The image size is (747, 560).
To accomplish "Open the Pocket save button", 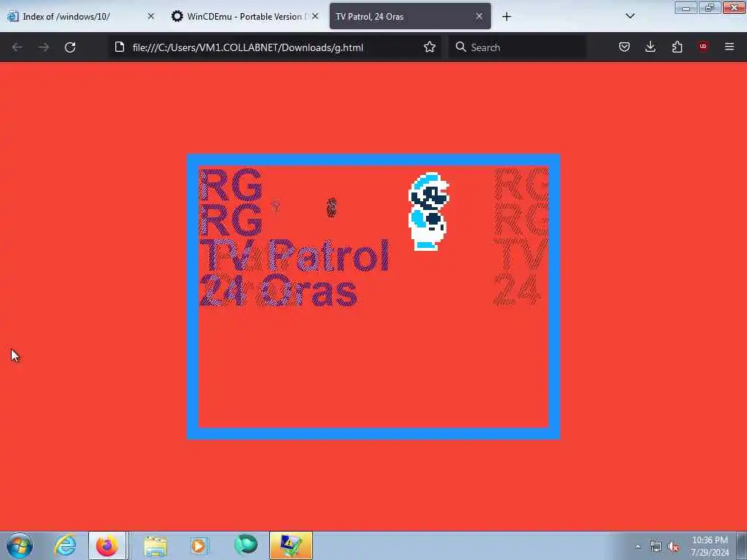I will tap(624, 47).
